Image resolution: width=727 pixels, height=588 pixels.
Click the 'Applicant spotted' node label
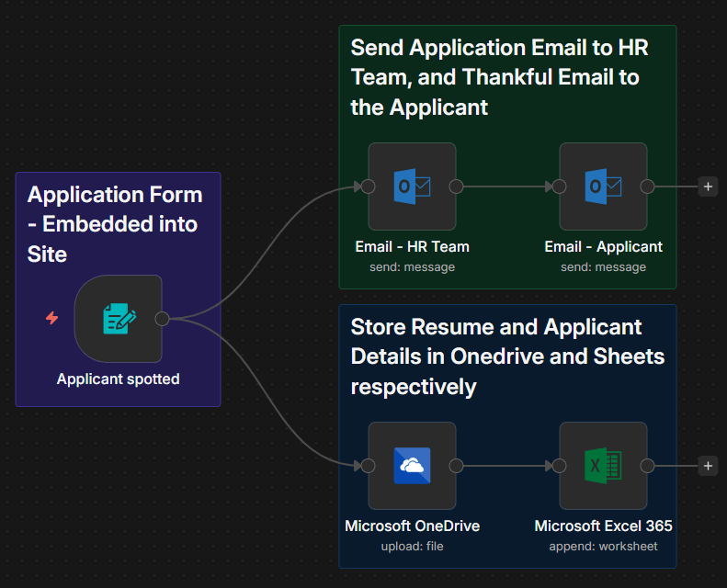point(119,379)
